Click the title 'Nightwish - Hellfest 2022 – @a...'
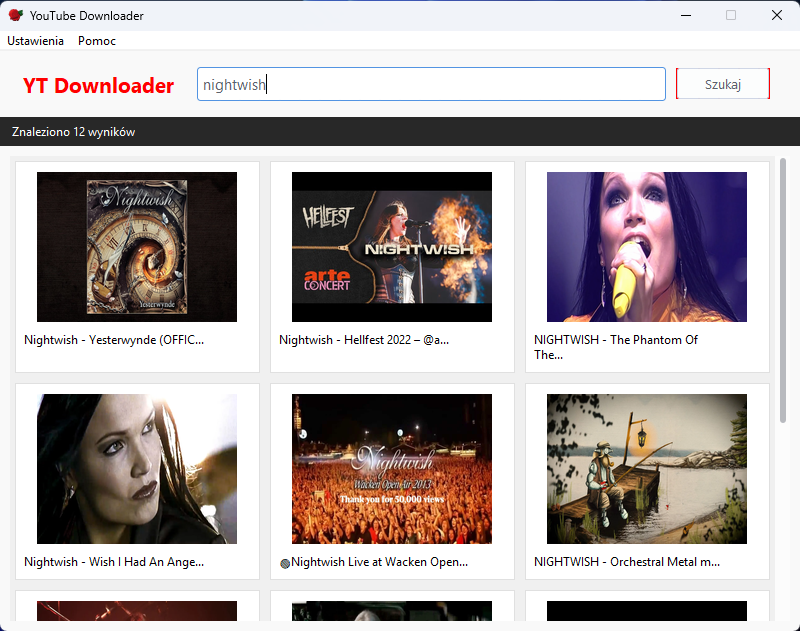 click(x=364, y=340)
